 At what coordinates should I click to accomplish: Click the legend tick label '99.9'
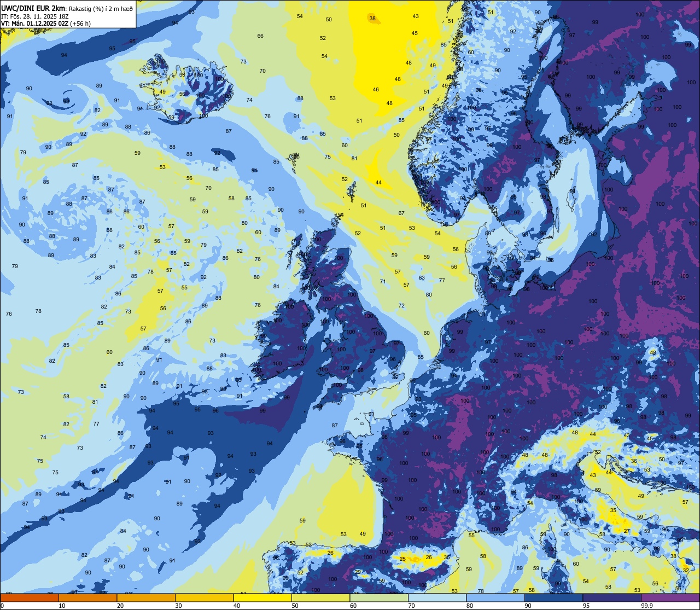pyautogui.click(x=647, y=606)
